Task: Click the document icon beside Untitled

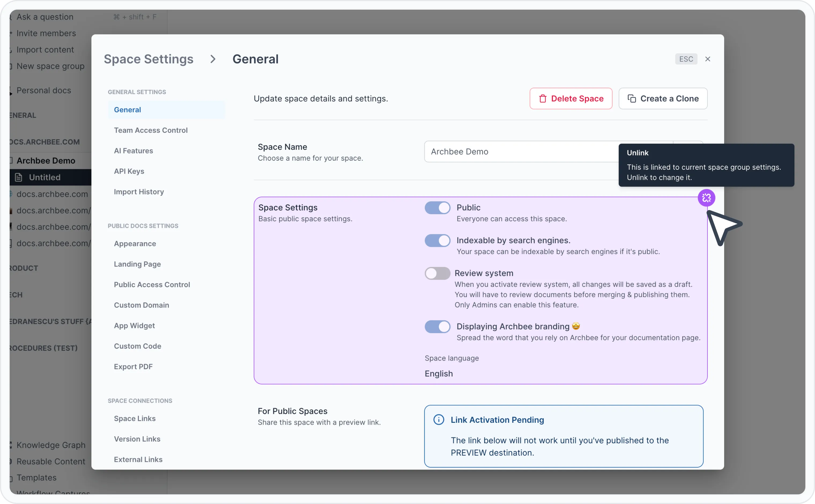Action: click(19, 177)
